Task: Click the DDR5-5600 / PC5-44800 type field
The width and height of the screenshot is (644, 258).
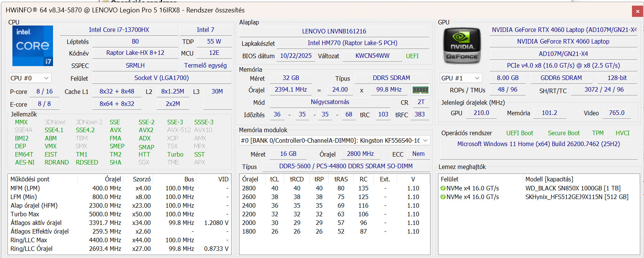Action: point(346,166)
